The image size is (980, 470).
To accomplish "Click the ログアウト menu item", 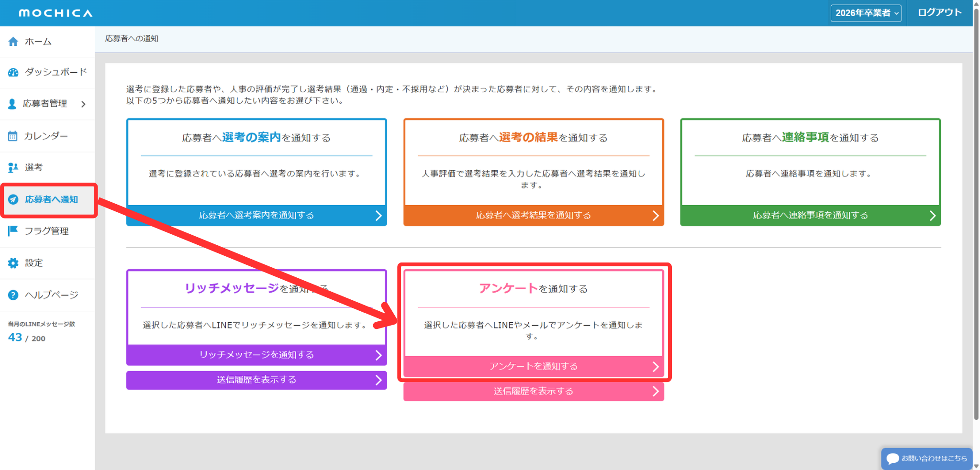I will tap(939, 13).
